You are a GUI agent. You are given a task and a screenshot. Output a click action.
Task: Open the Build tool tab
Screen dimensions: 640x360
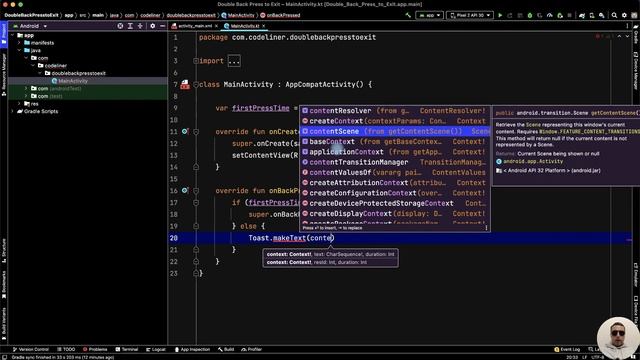226,349
